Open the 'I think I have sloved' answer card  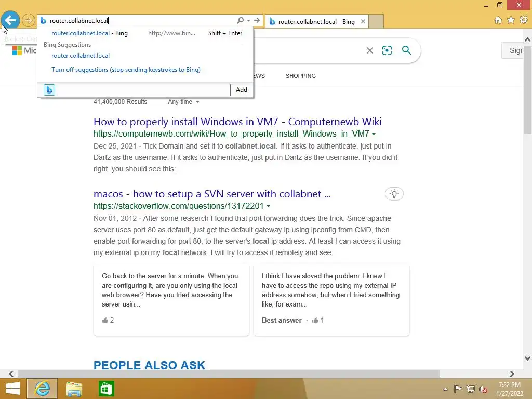coord(331,300)
